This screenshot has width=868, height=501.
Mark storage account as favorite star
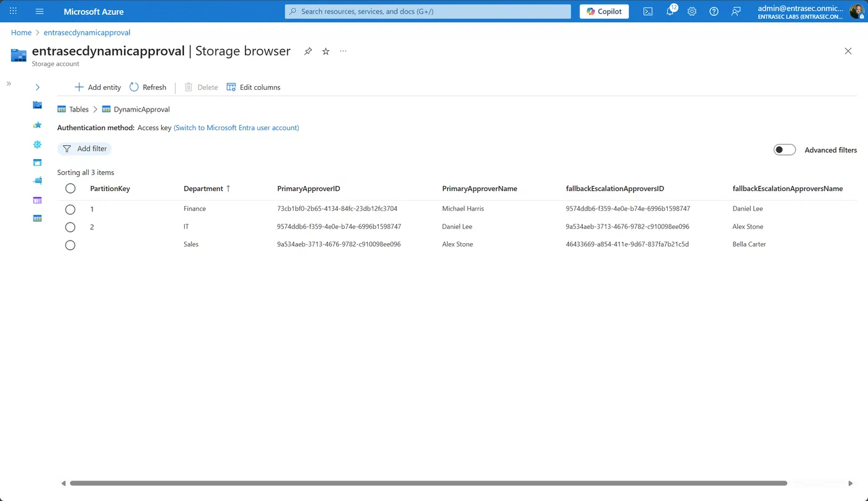pos(325,51)
